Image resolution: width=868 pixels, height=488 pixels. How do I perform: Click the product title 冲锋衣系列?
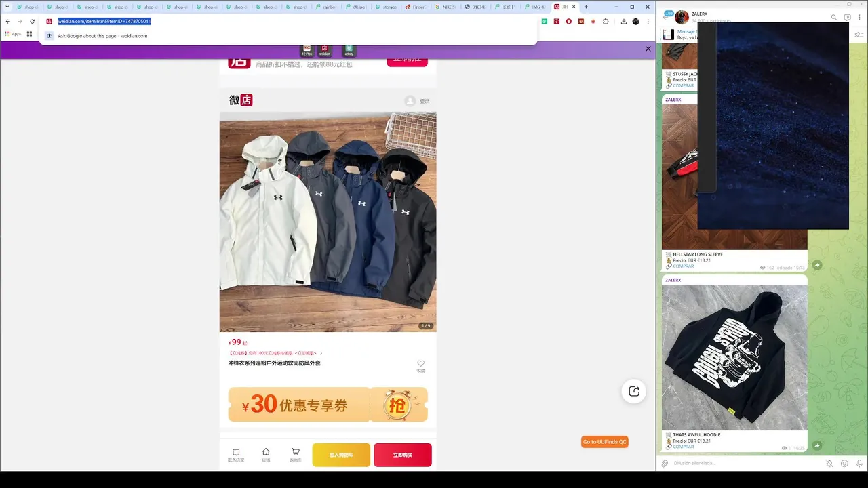(274, 363)
